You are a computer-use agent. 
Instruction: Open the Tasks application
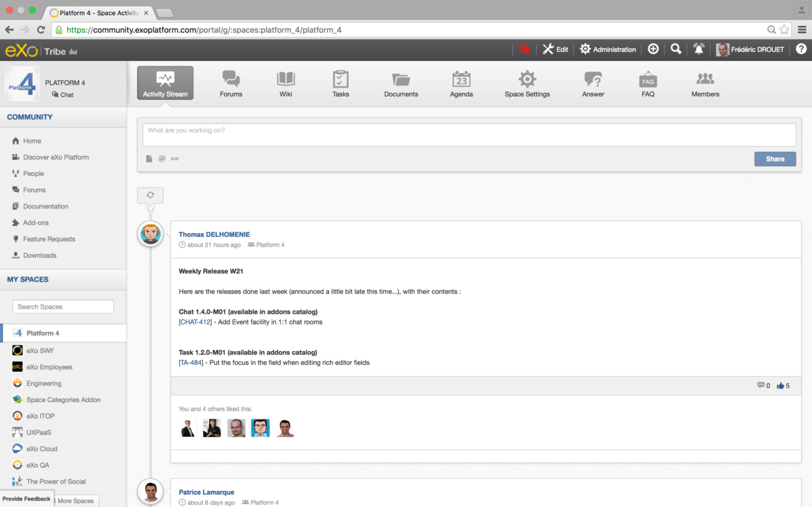340,82
